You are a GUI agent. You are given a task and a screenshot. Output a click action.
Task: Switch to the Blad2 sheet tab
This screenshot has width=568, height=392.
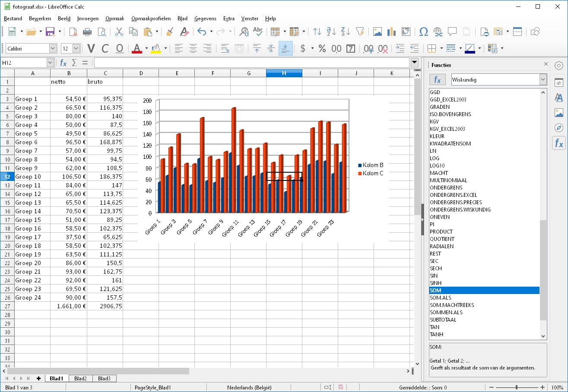[80, 379]
